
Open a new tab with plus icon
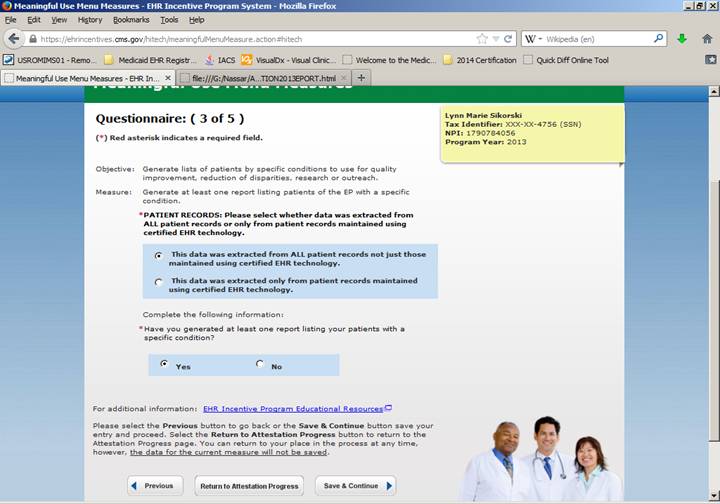361,78
